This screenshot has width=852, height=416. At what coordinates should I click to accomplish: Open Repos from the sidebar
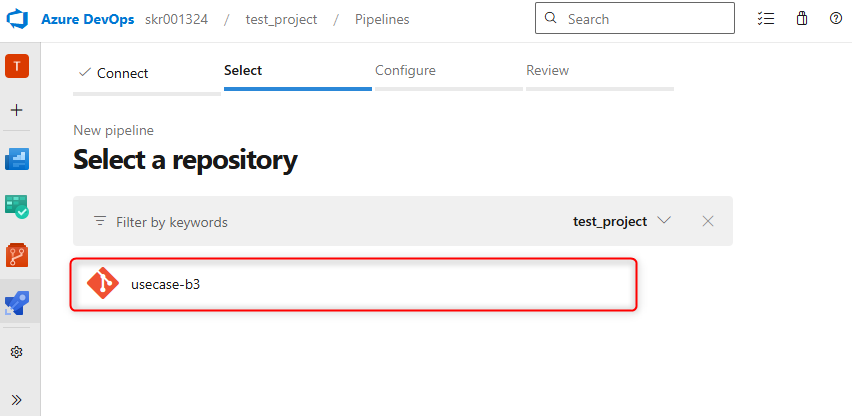point(17,255)
